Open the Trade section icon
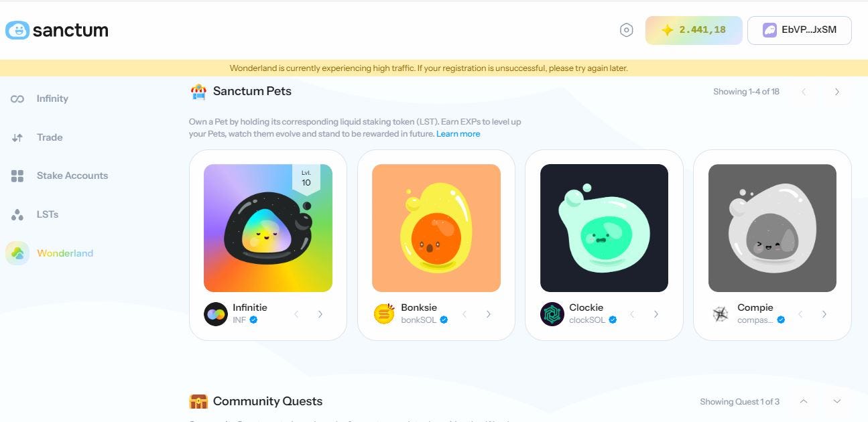 click(x=17, y=137)
